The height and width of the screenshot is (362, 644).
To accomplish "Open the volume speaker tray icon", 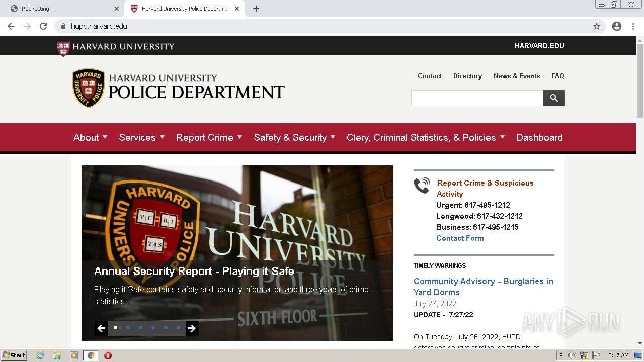I will 572,355.
